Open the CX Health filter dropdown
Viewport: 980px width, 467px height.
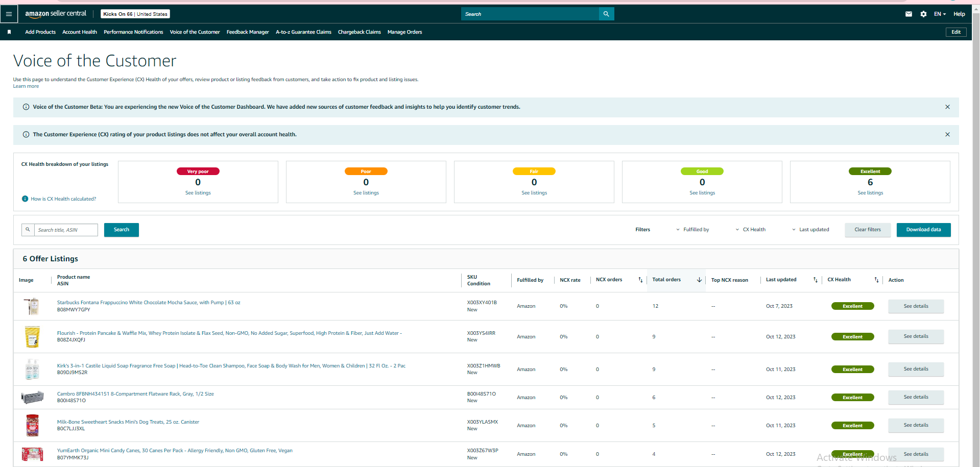click(751, 230)
